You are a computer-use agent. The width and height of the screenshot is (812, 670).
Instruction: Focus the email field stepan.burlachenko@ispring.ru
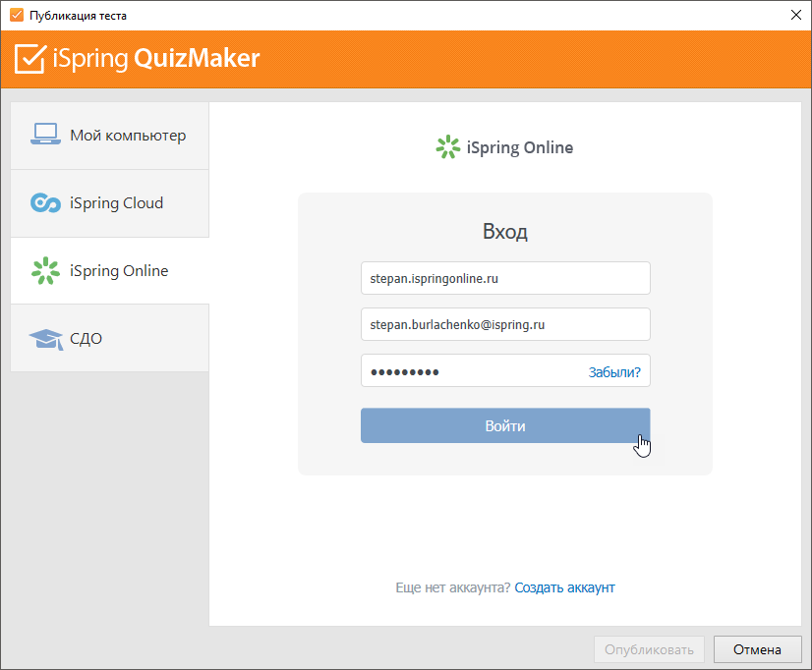(x=505, y=324)
